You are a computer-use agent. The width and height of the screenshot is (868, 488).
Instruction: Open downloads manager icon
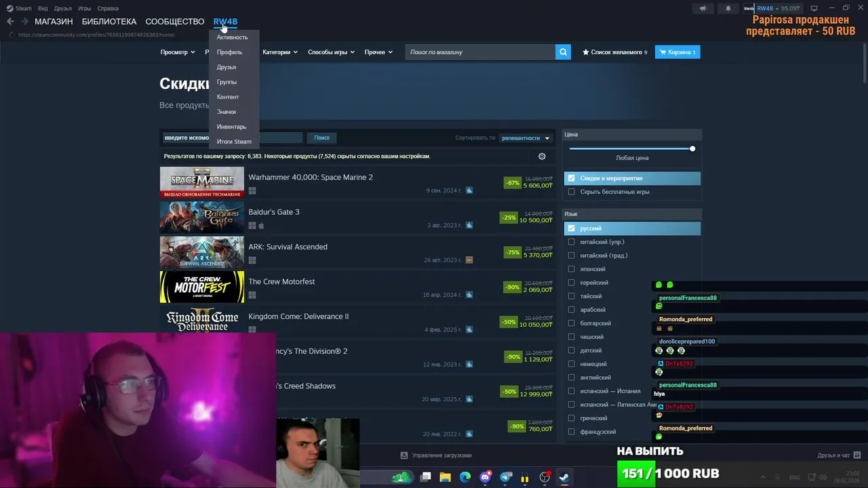point(404,455)
